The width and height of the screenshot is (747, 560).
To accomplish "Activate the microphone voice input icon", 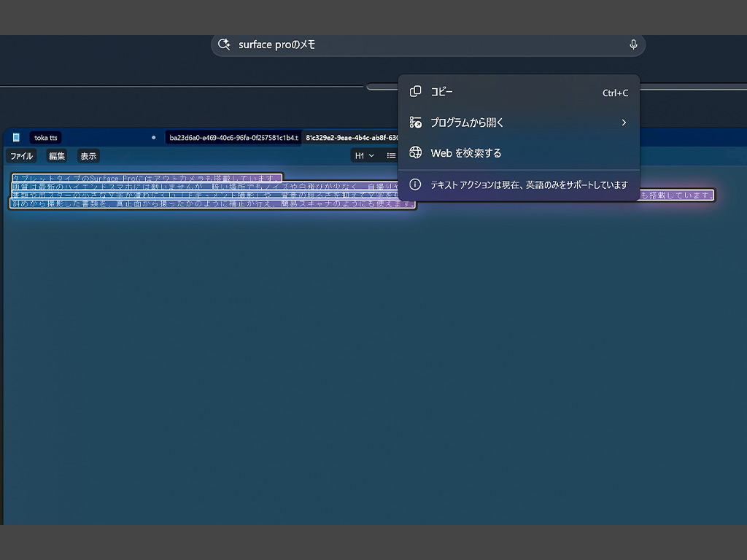I will pyautogui.click(x=633, y=44).
